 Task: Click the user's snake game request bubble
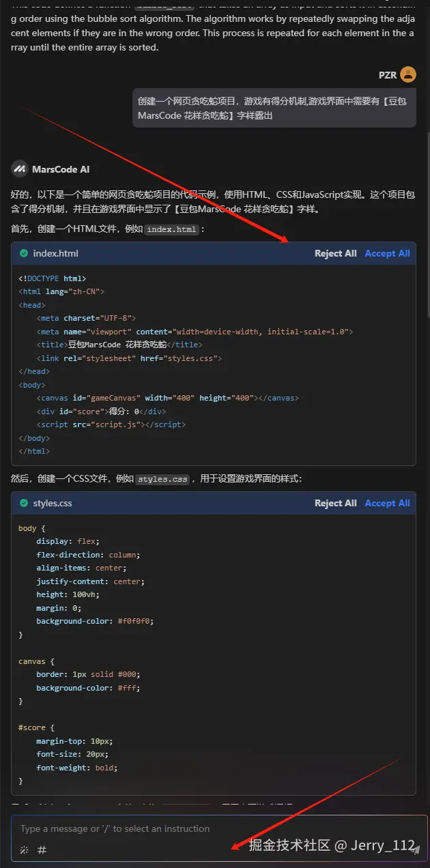274,108
